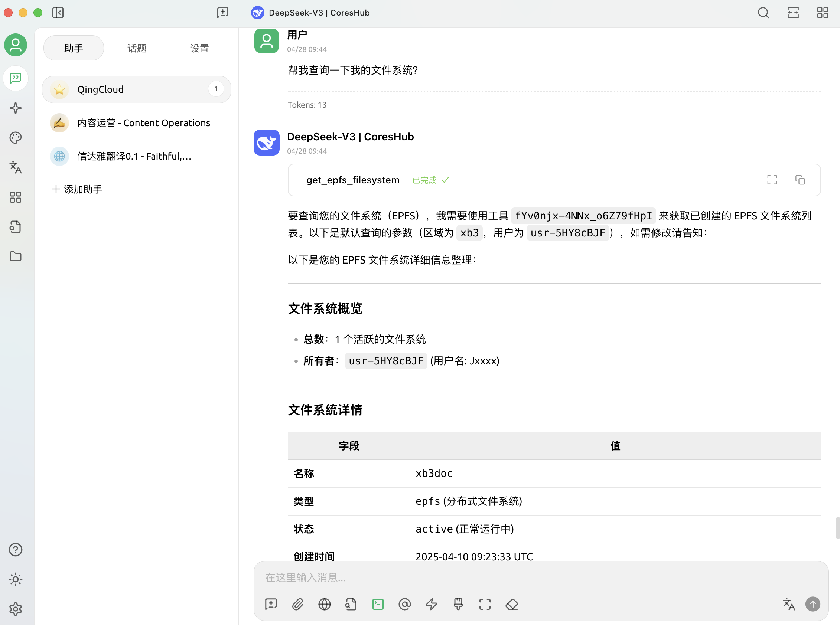
Task: Open the translate icon in left sidebar
Action: pos(16,167)
